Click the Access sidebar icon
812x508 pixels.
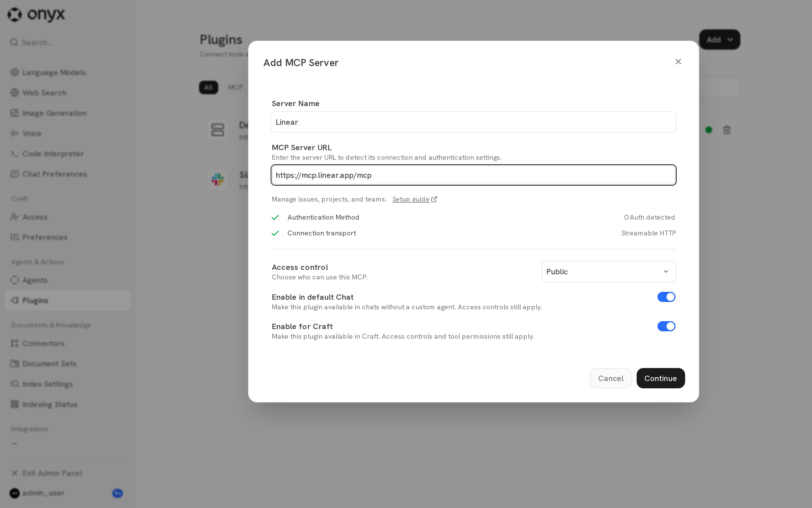(14, 217)
